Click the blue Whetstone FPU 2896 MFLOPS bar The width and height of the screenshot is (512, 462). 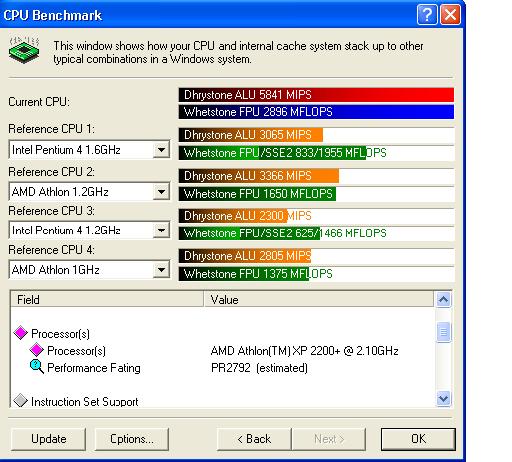click(x=316, y=112)
